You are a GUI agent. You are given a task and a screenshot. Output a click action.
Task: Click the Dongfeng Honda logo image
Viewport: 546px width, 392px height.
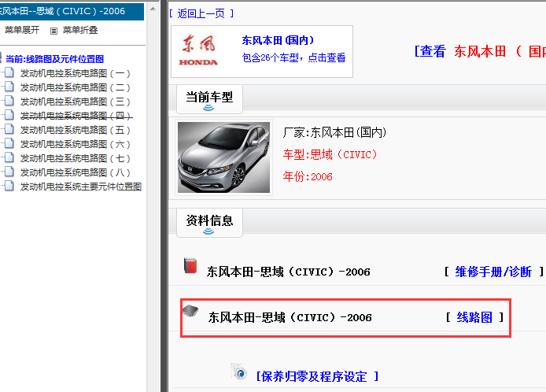coord(199,50)
